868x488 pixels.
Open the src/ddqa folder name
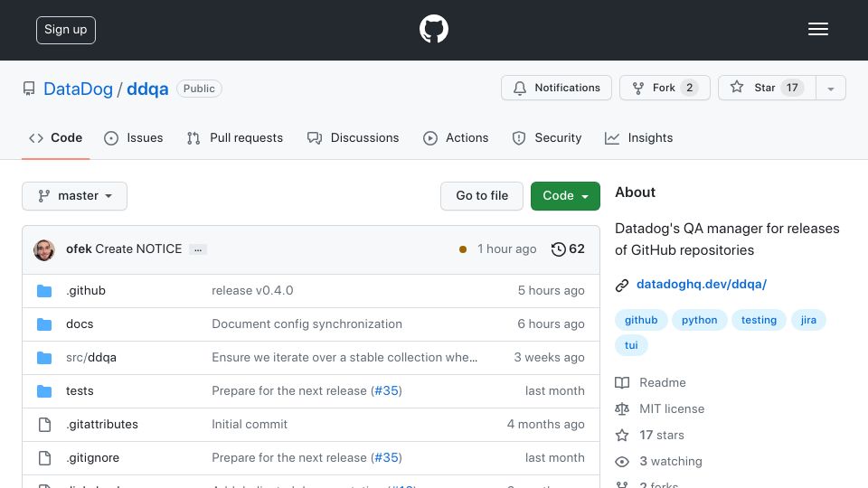91,358
